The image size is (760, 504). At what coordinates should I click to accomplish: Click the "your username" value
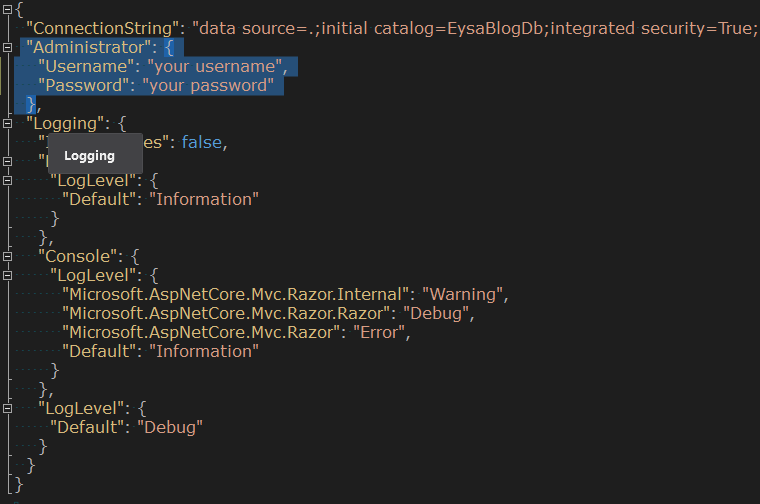point(217,67)
